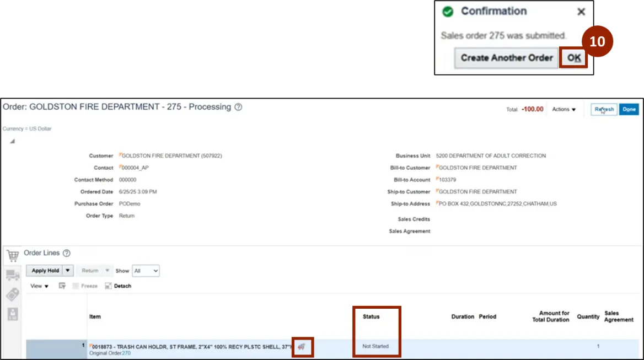Screen dimensions: 644x360
Task: Open the View menu
Action: 39,286
